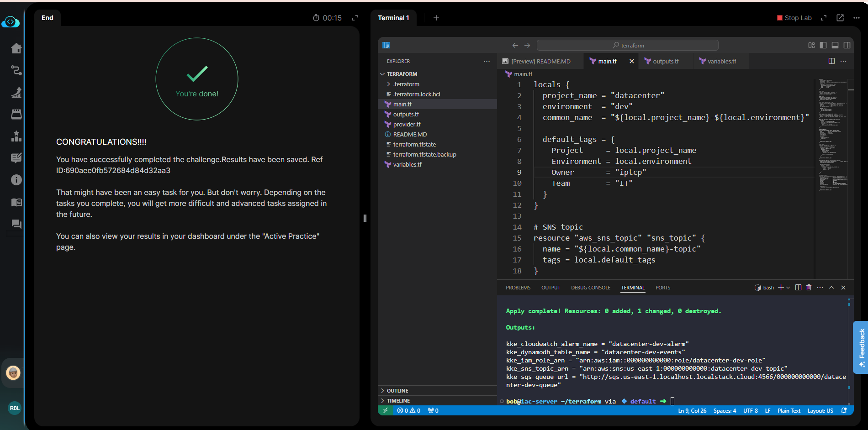Add a new terminal tab with plus
868x430 pixels.
pos(436,18)
